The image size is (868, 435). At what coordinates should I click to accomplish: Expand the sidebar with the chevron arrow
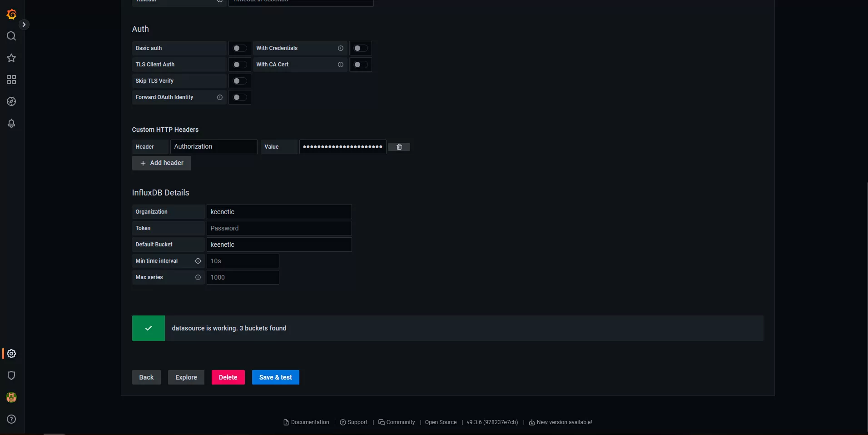tap(24, 25)
